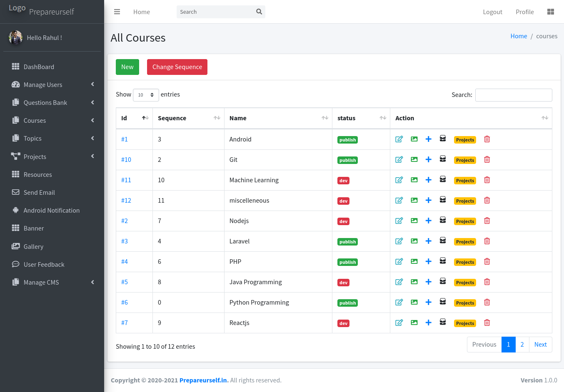Edit the Android course
The image size is (564, 392).
(399, 139)
